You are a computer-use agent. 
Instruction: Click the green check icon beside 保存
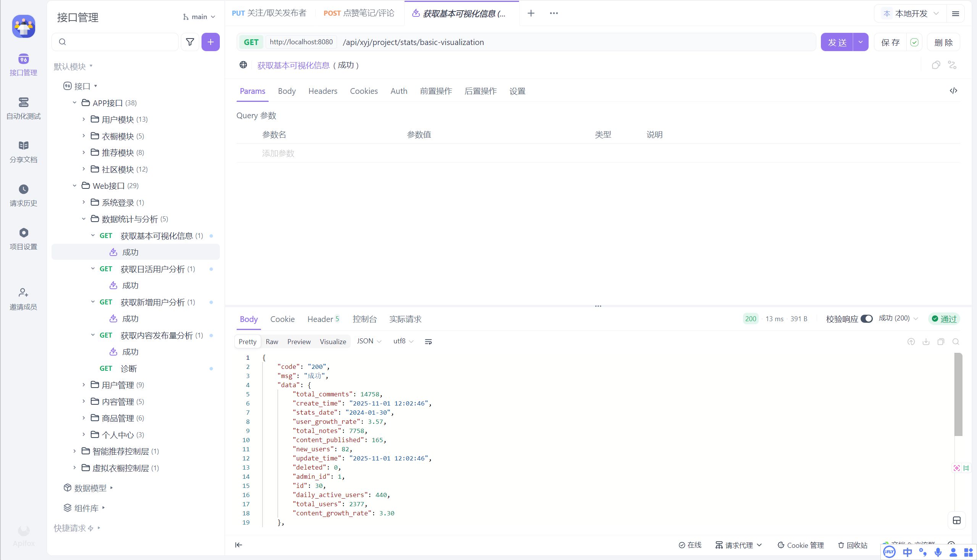914,42
